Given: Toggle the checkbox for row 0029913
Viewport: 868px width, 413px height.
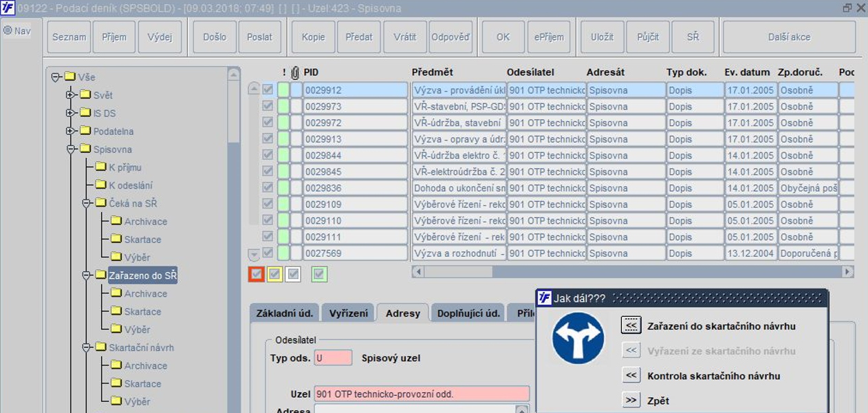Looking at the screenshot, I should coord(268,139).
